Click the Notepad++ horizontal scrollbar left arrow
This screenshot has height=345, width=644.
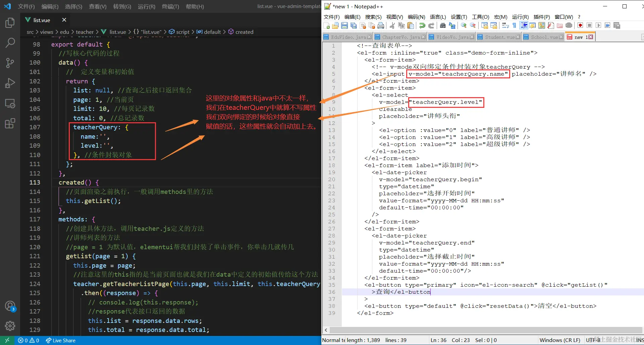coord(326,330)
